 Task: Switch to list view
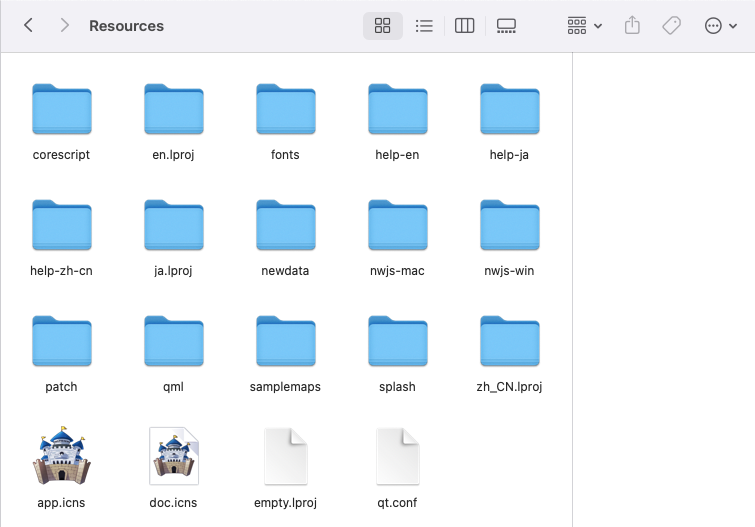(x=424, y=26)
